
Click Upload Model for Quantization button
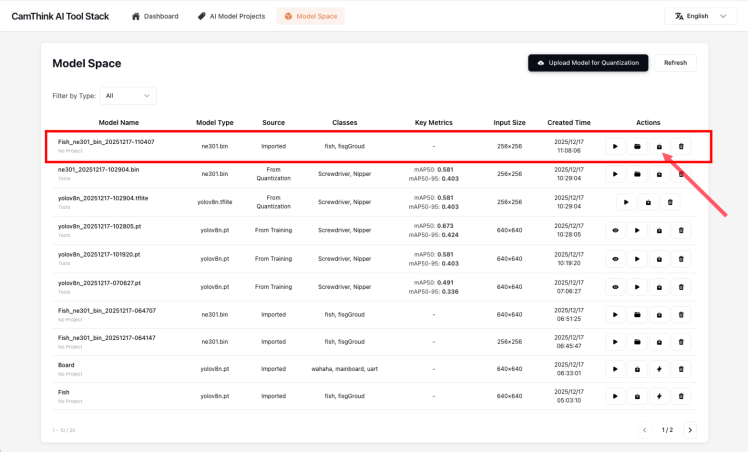point(588,62)
